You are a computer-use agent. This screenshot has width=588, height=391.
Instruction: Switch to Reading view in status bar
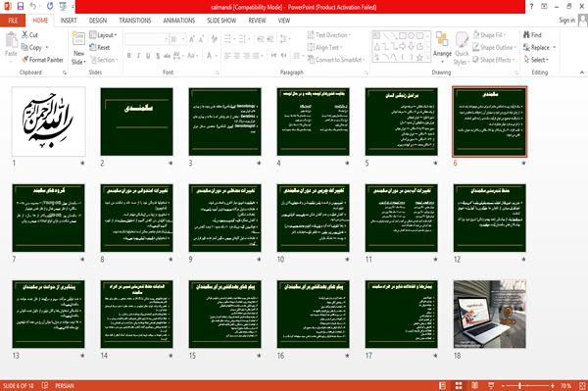[x=474, y=386]
